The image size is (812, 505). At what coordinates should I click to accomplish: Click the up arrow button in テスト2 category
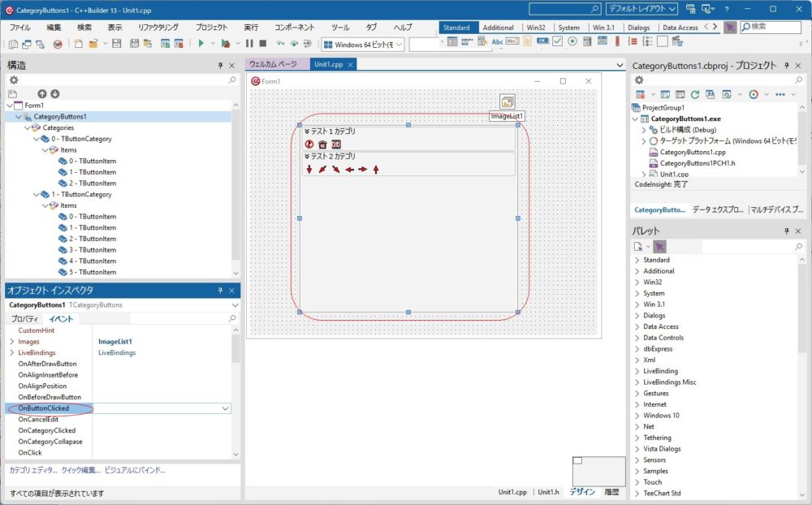[376, 170]
